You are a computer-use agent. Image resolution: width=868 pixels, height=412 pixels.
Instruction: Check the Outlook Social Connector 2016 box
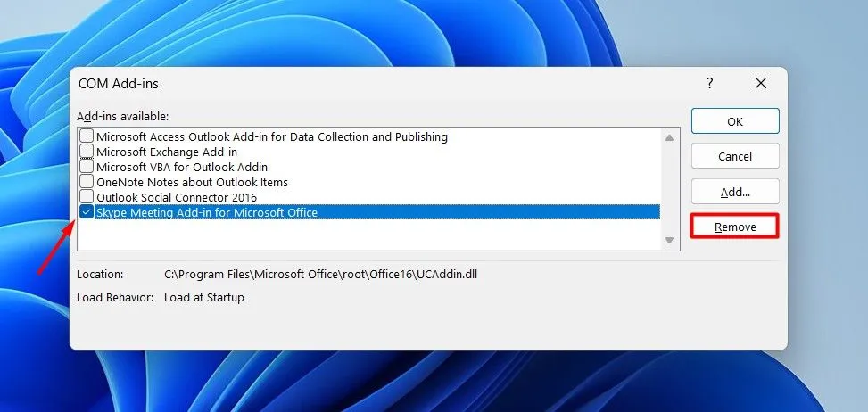click(x=87, y=197)
